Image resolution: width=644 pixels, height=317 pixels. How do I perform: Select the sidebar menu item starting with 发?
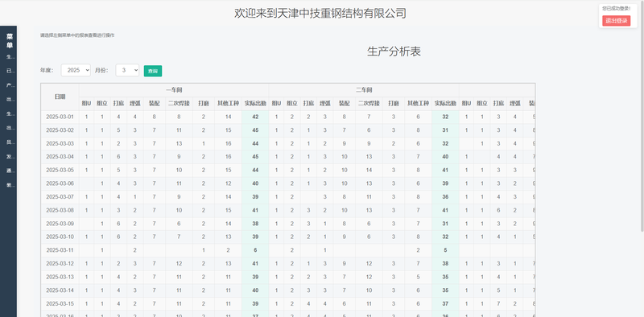click(x=8, y=157)
